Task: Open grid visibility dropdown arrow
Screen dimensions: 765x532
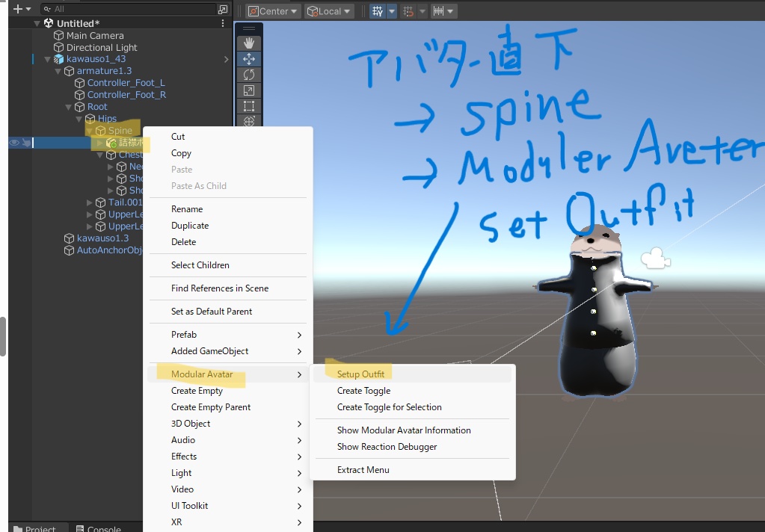Action: point(392,10)
